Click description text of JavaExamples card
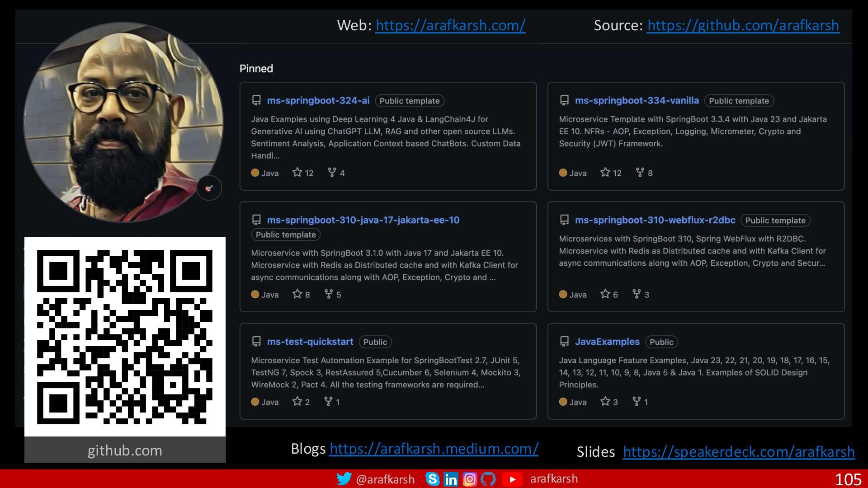 point(694,372)
